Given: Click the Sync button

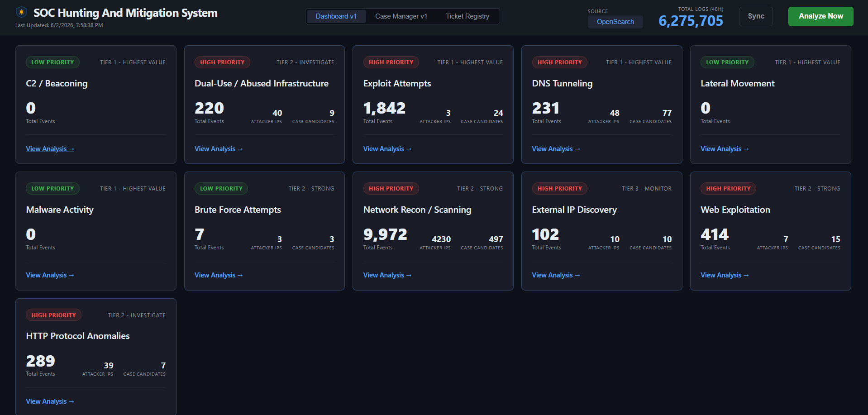Looking at the screenshot, I should coord(756,16).
